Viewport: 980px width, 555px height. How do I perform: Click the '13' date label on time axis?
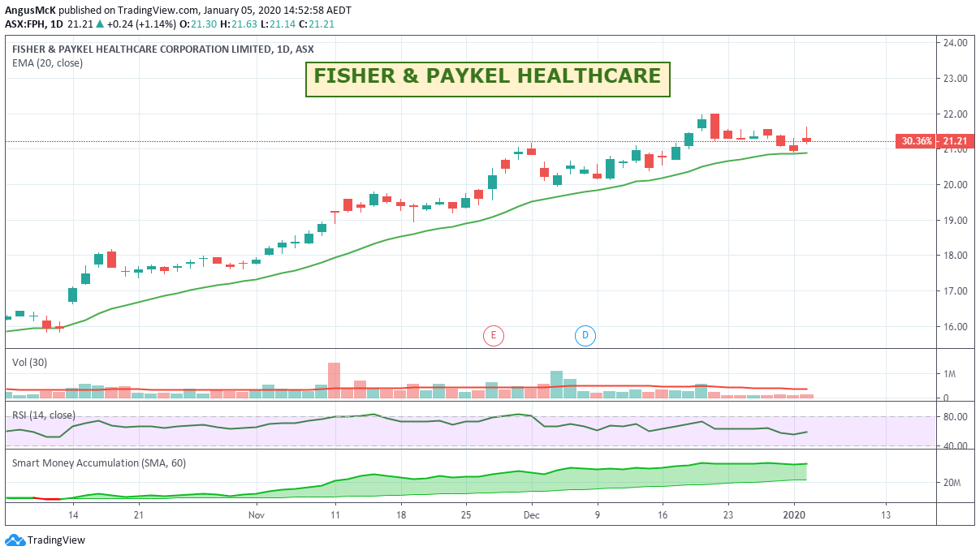click(x=886, y=514)
